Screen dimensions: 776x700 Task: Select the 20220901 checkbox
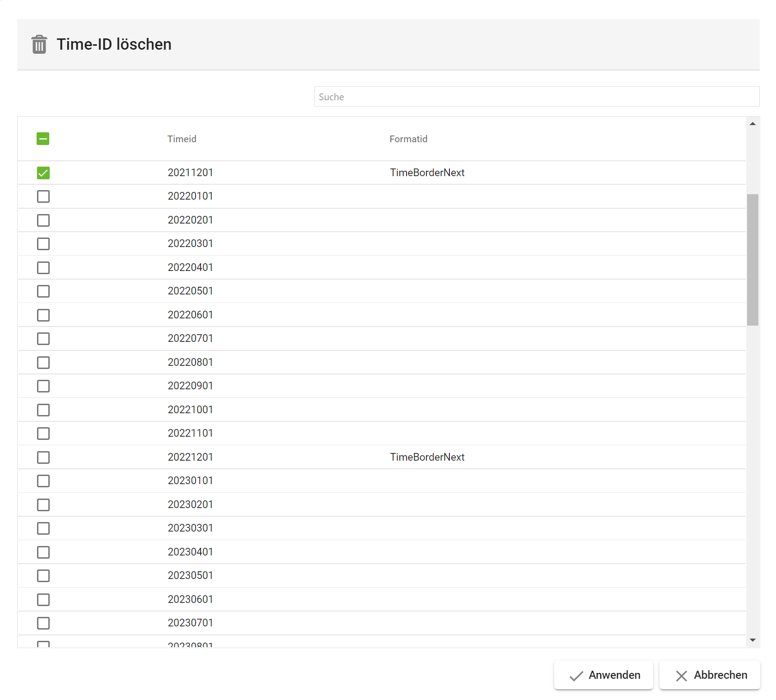[43, 386]
